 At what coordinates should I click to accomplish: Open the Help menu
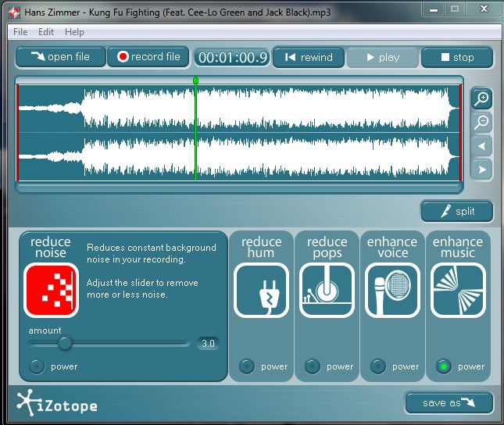coord(74,32)
